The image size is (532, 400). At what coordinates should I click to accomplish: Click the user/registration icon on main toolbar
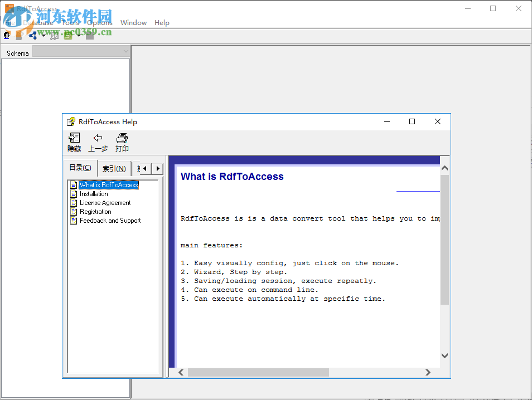[x=7, y=35]
